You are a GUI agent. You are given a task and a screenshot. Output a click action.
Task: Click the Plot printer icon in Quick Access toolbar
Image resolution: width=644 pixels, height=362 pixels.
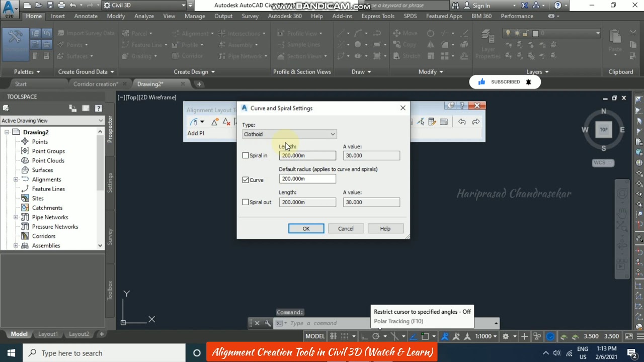coord(61,6)
